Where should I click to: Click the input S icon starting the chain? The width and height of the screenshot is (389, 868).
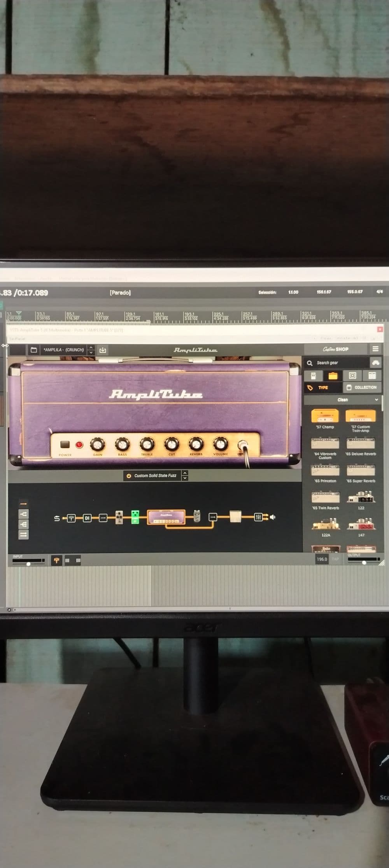click(57, 518)
